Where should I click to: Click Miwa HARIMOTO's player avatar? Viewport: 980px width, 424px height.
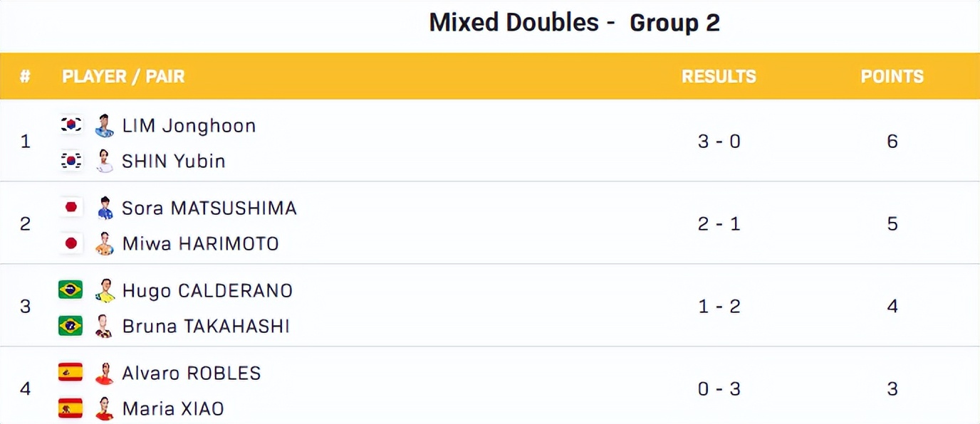[105, 243]
